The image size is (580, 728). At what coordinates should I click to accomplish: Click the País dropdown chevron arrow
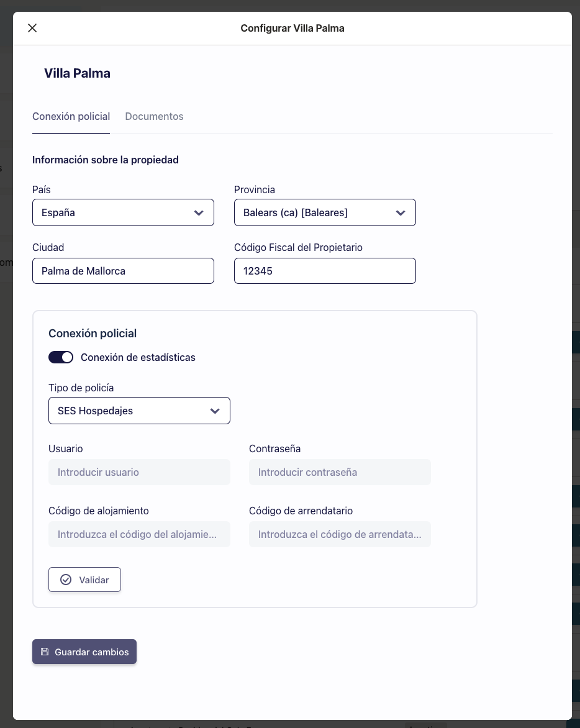[199, 212]
